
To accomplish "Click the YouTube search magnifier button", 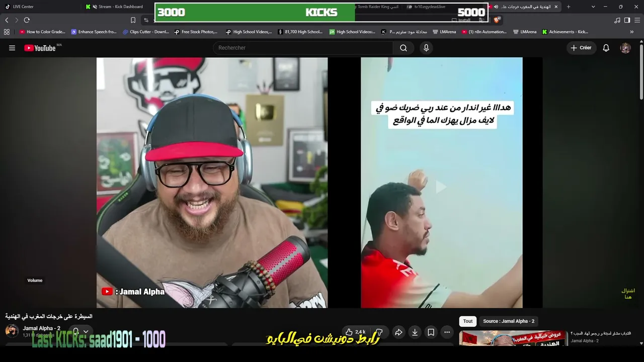I will (x=404, y=48).
